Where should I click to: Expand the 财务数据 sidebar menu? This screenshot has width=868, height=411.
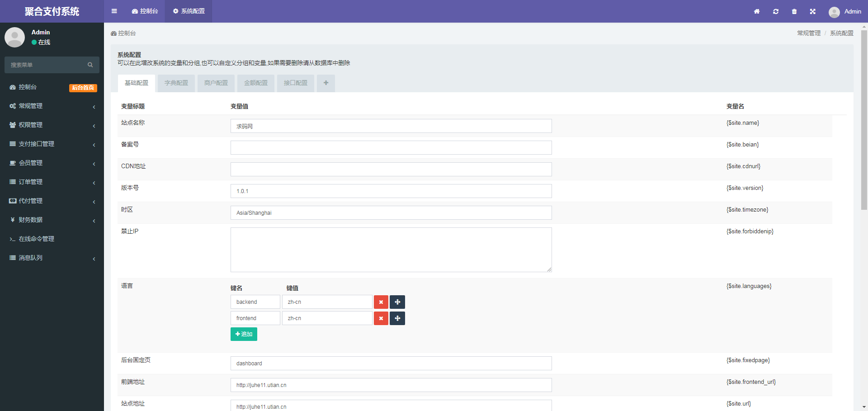pyautogui.click(x=52, y=220)
